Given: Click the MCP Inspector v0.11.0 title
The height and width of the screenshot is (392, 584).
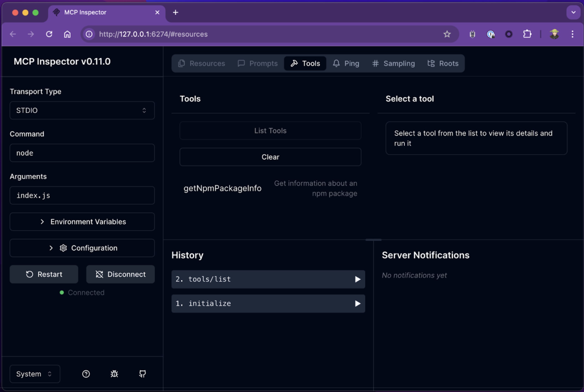Looking at the screenshot, I should [x=62, y=62].
